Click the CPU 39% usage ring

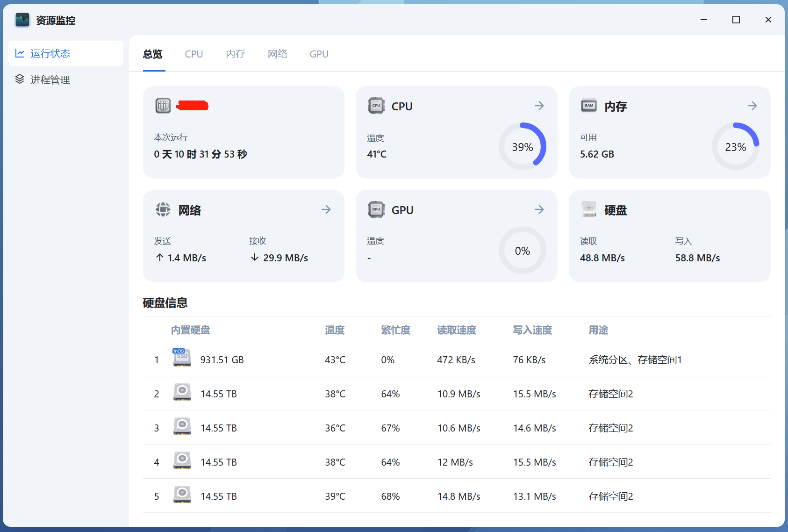(523, 147)
